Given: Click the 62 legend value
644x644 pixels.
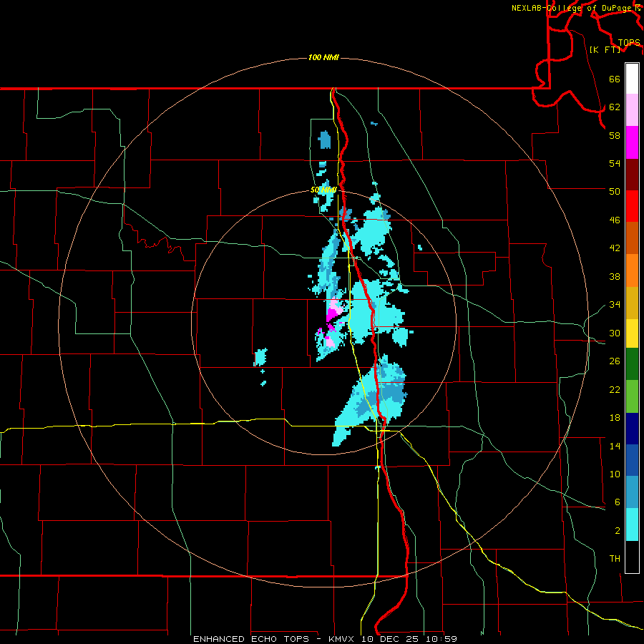Looking at the screenshot, I should (615, 107).
